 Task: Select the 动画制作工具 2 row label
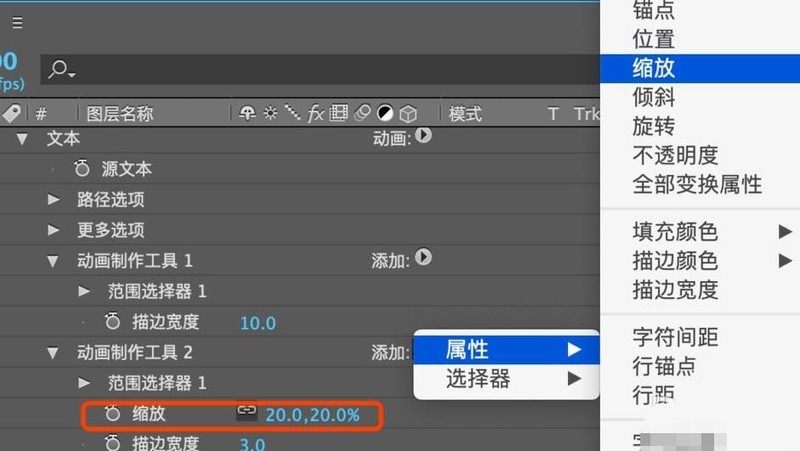coord(135,353)
